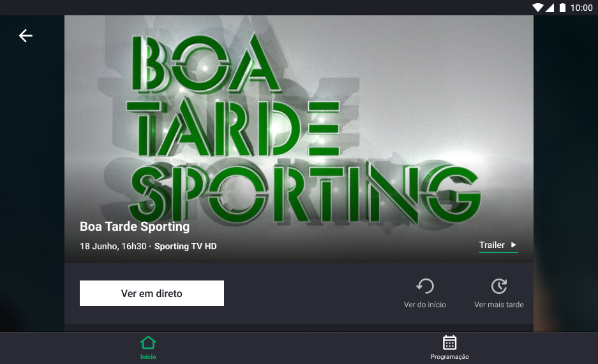Tap the battery status icon
598x364 pixels.
click(562, 8)
